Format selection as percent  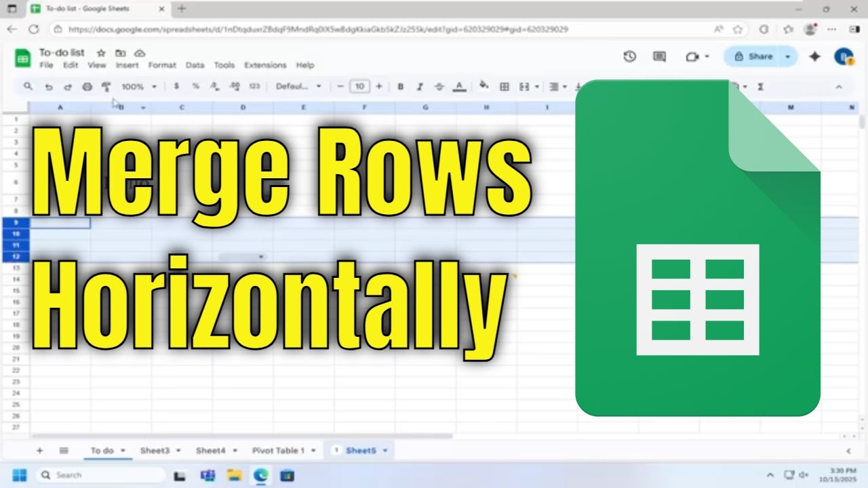tap(195, 87)
